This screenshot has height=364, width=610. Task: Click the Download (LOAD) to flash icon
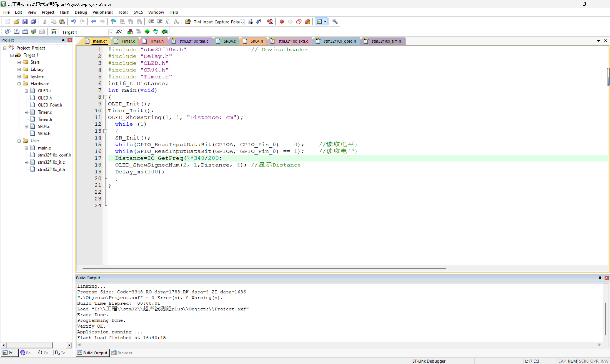click(54, 31)
